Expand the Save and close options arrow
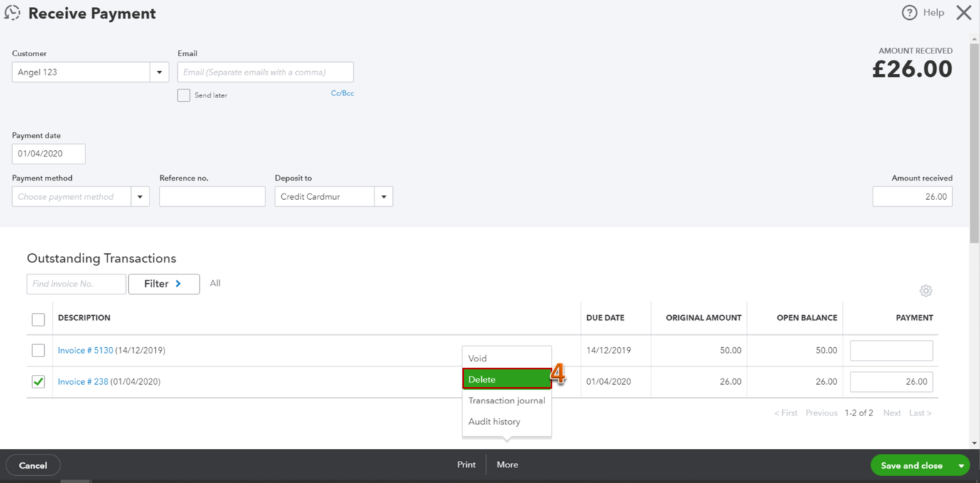Viewport: 980px width, 483px height. [x=961, y=465]
